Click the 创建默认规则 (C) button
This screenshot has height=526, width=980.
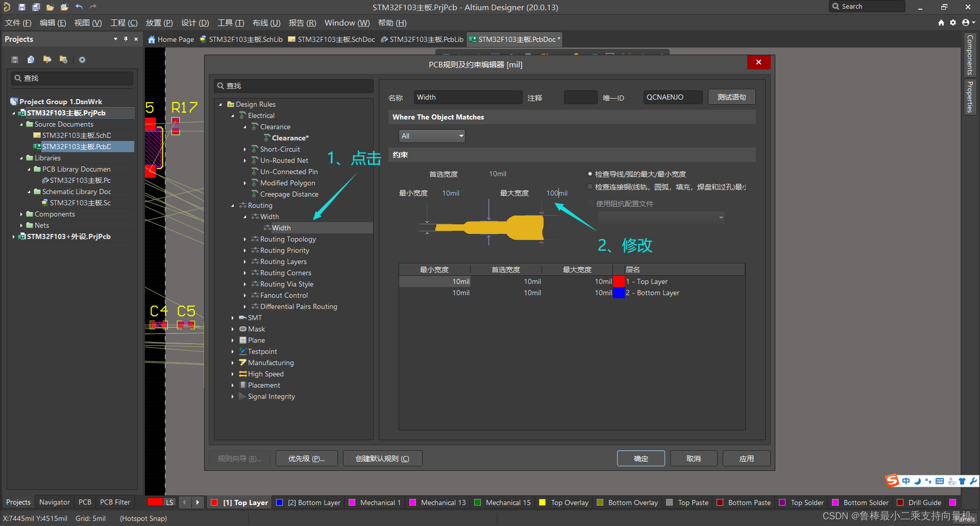click(382, 459)
